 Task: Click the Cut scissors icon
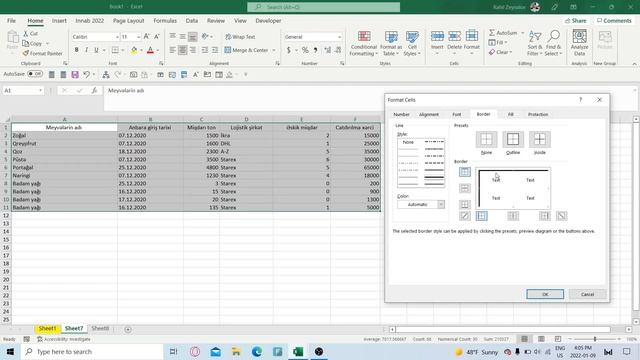[26, 33]
